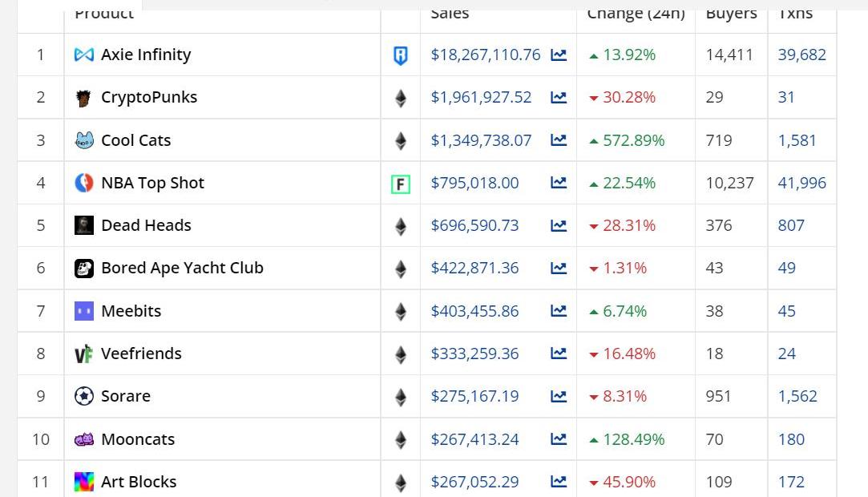This screenshot has width=868, height=497.
Task: Open the NBA Top Shot sales chart icon
Action: coord(559,183)
